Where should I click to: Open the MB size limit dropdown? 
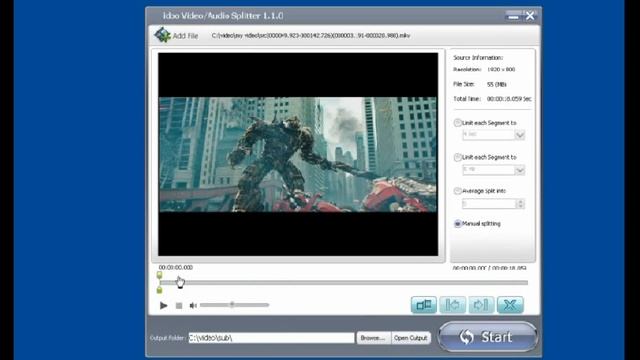(x=520, y=170)
